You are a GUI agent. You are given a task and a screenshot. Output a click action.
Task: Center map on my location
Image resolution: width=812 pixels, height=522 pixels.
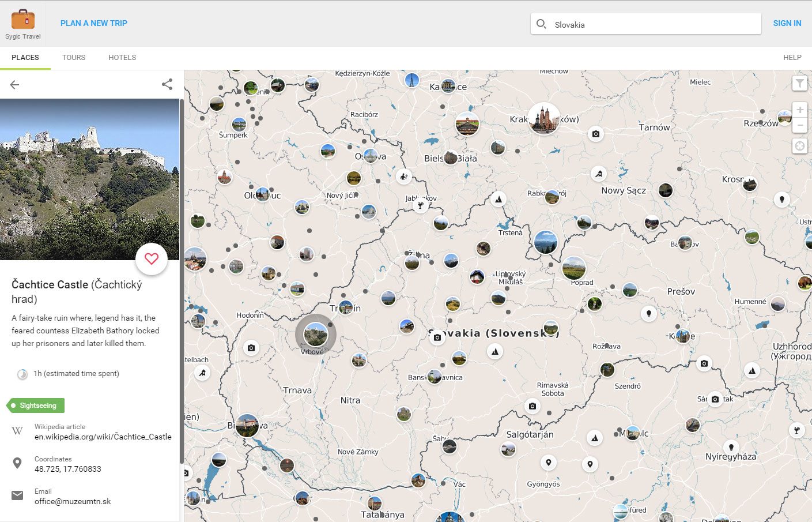[800, 146]
